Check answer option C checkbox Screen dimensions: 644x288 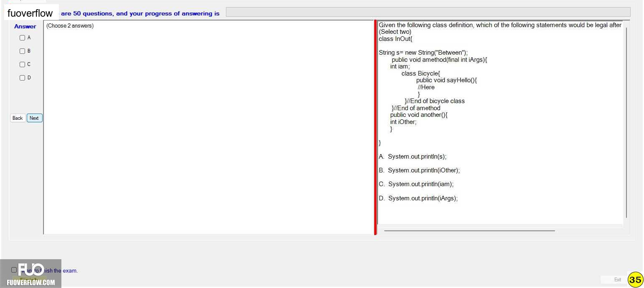click(23, 64)
